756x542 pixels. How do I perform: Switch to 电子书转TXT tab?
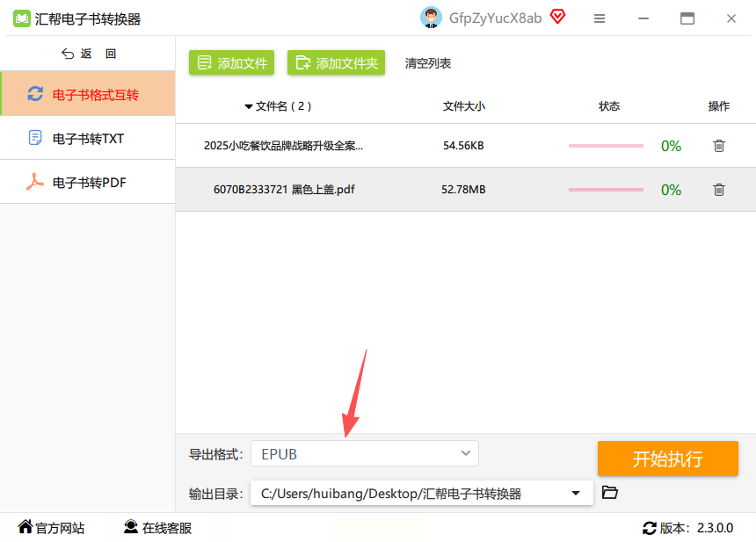point(88,138)
